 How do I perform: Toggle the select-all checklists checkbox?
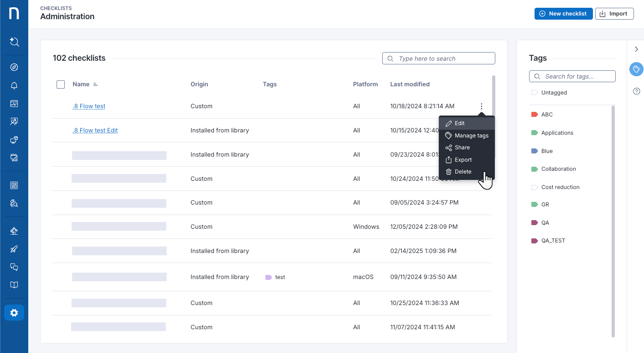[x=61, y=84]
